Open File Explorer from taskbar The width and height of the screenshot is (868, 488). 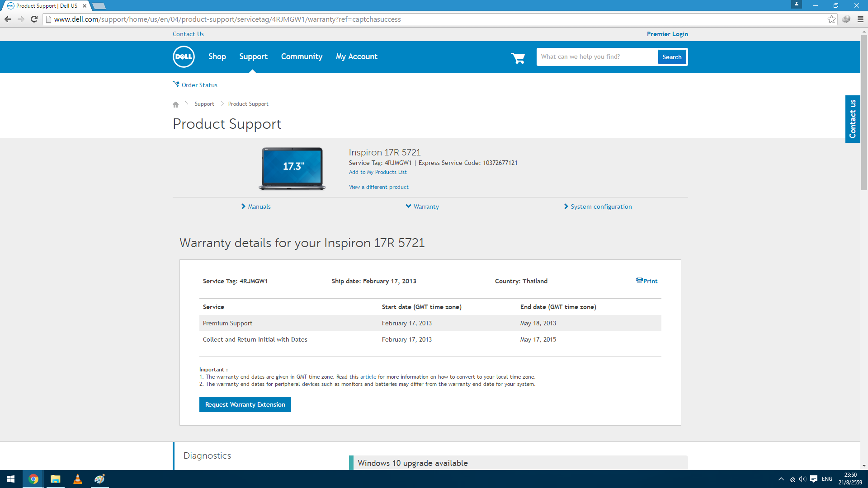pos(56,479)
